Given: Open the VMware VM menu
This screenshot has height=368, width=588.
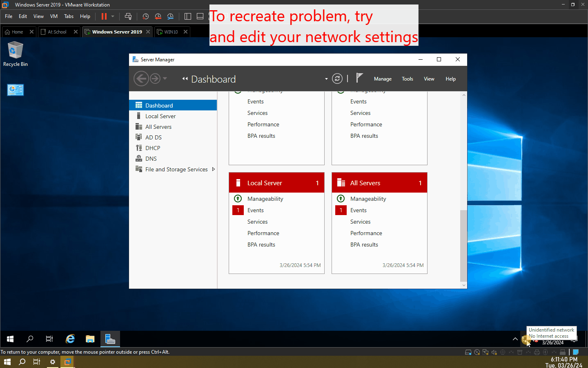Looking at the screenshot, I should [x=54, y=16].
